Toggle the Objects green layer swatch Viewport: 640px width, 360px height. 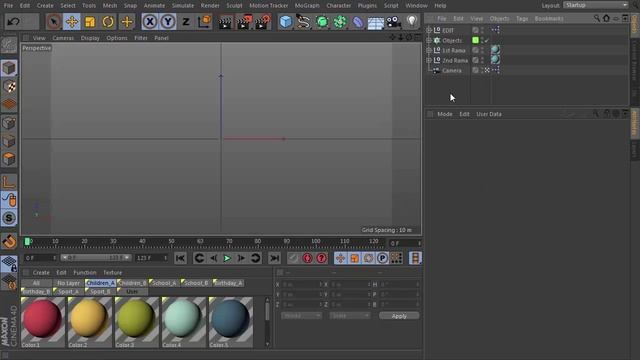coord(476,40)
